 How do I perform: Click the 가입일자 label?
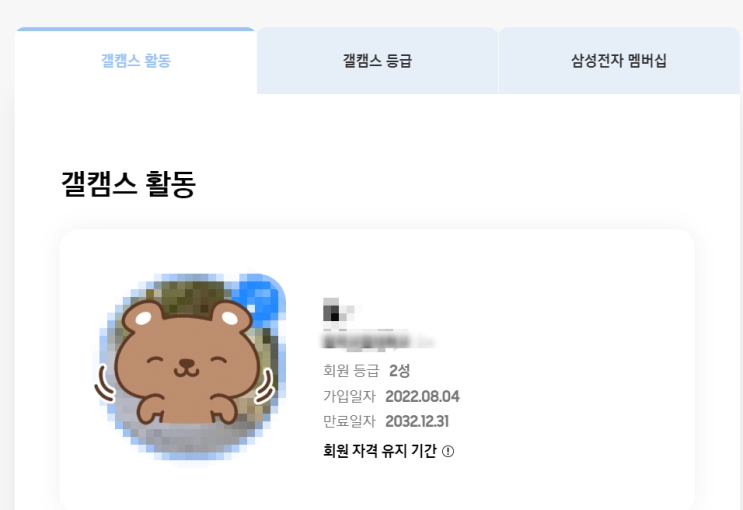(349, 396)
